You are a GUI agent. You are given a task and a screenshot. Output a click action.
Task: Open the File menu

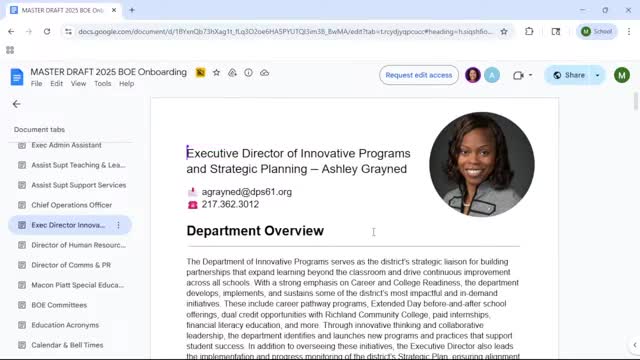36,84
